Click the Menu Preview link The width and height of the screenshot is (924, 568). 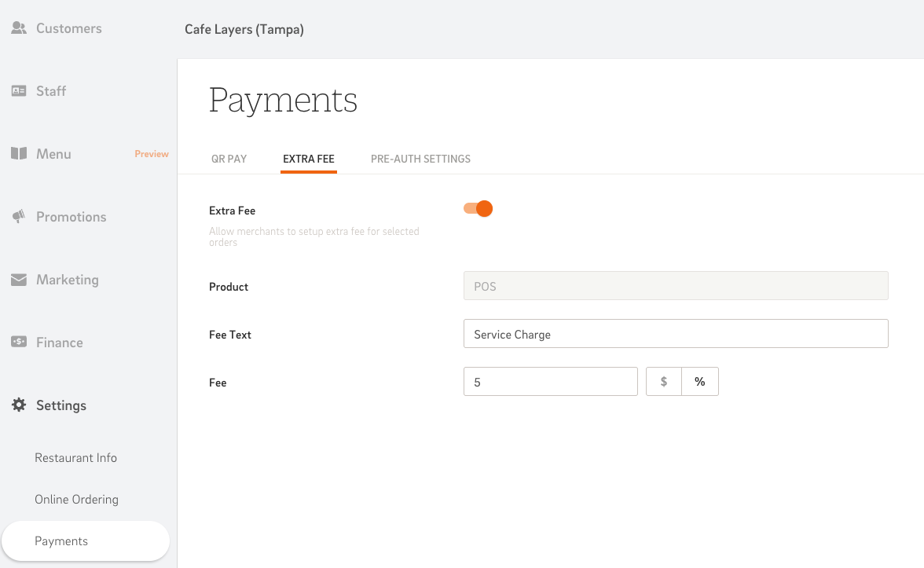152,153
